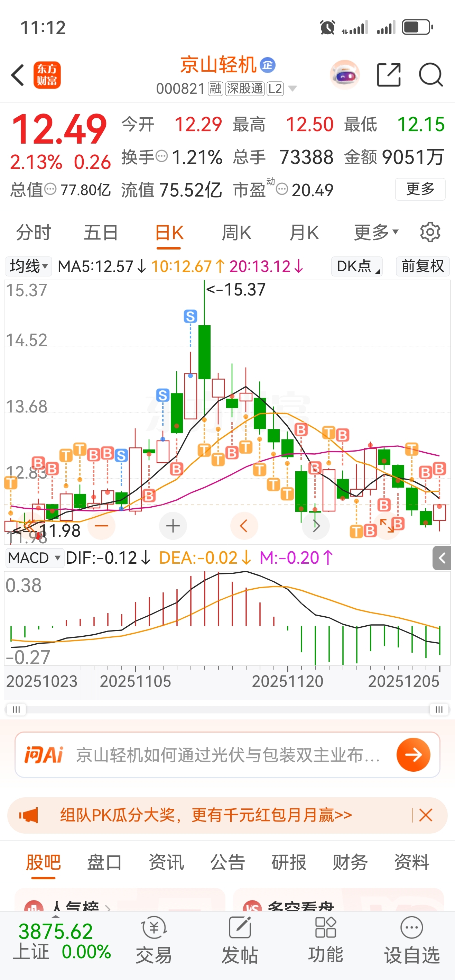Open 功能 functions icon
Image resolution: width=455 pixels, height=980 pixels.
pyautogui.click(x=326, y=939)
